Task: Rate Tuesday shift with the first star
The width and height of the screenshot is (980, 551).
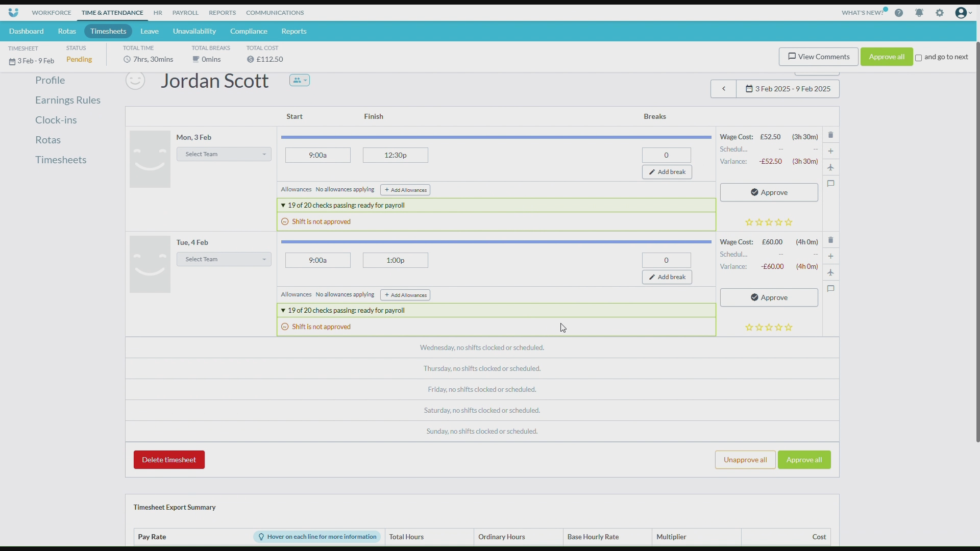Action: pyautogui.click(x=749, y=328)
